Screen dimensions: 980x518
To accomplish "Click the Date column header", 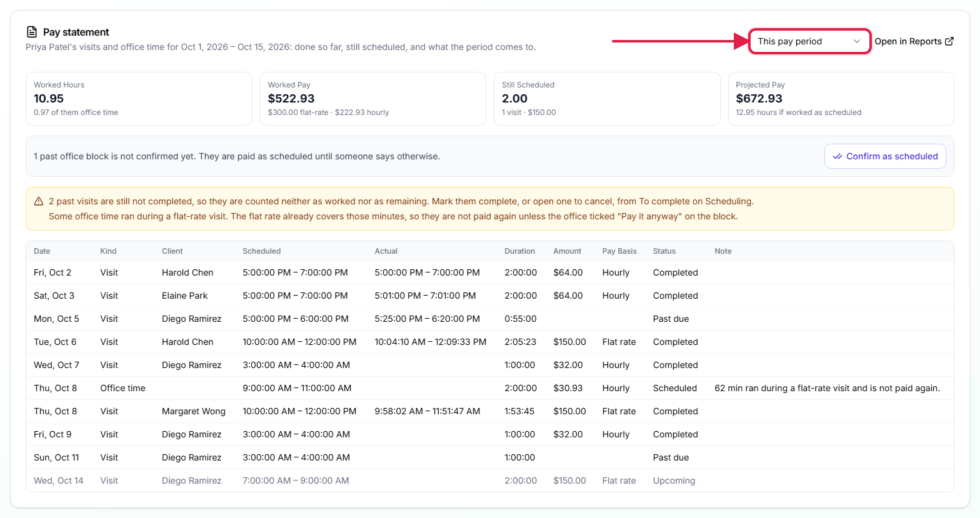I will coord(42,251).
